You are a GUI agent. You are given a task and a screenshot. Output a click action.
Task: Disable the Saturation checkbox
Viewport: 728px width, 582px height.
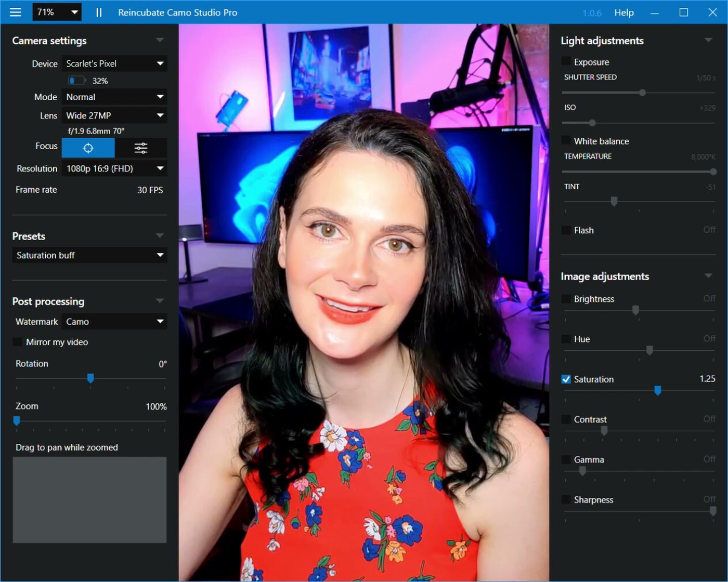[x=566, y=379]
